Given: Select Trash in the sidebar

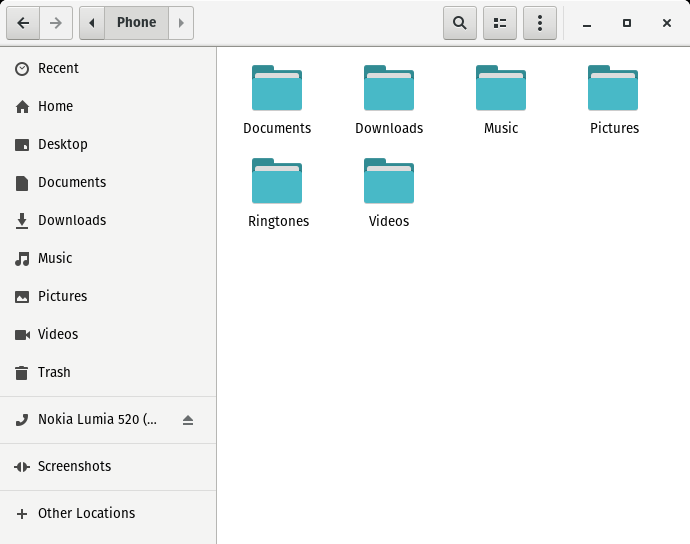Looking at the screenshot, I should 54,372.
